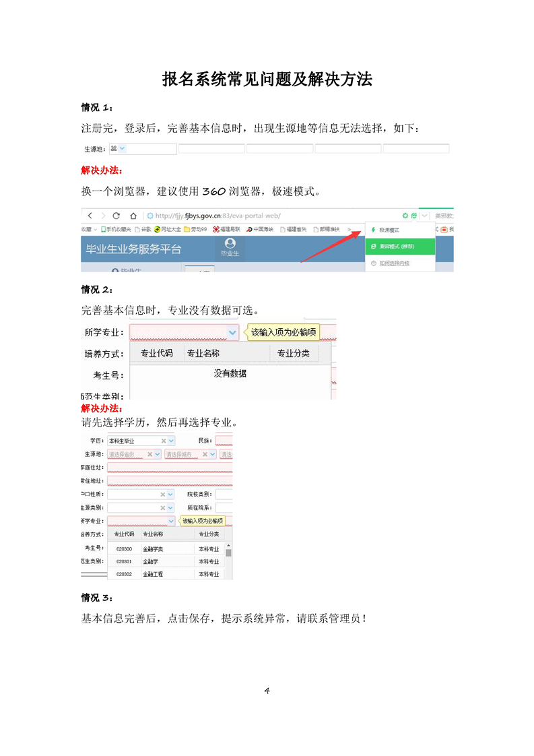Expand the 所学专业 dropdown in the lower form
Screen dimensions: 534x756
[171, 521]
